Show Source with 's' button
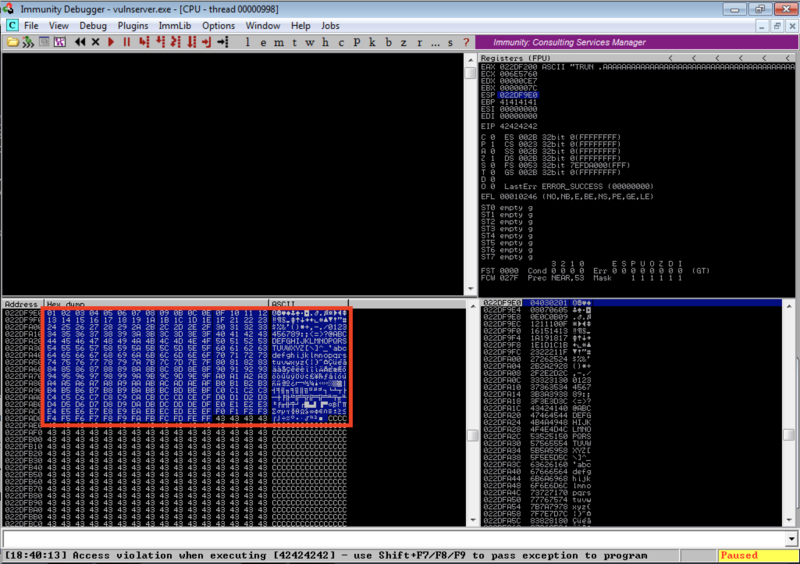 (x=451, y=42)
